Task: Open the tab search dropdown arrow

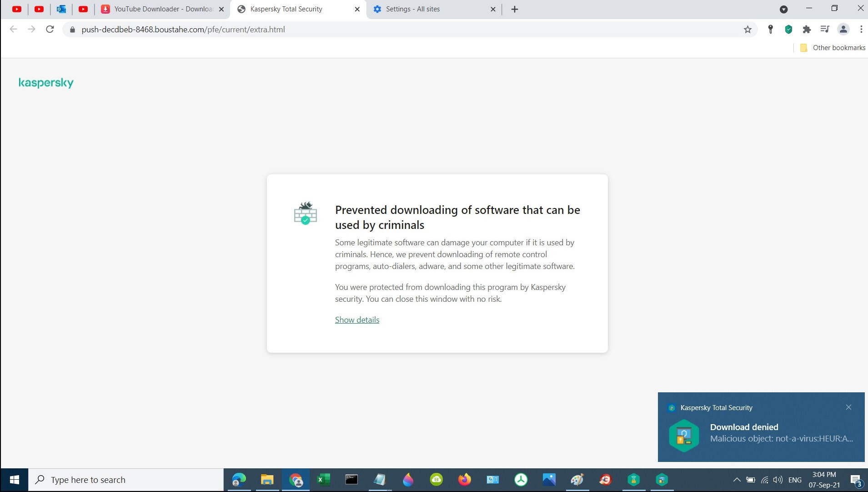Action: tap(783, 9)
